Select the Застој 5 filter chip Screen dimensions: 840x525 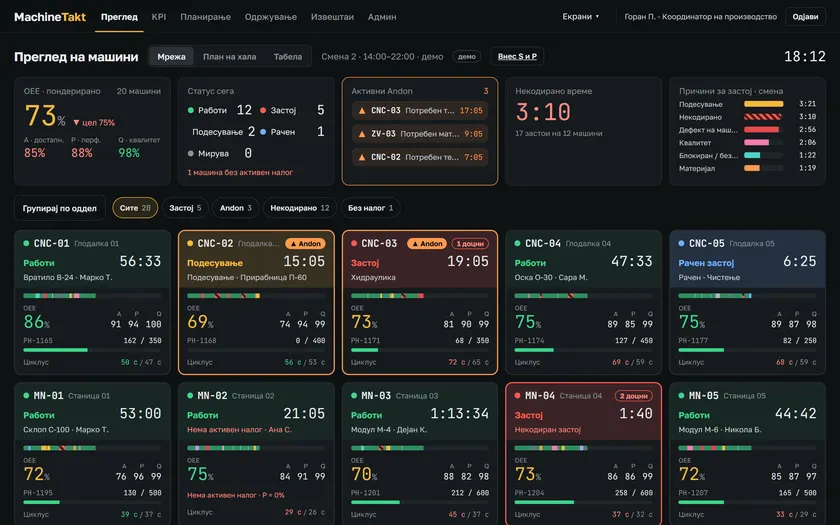click(x=185, y=208)
